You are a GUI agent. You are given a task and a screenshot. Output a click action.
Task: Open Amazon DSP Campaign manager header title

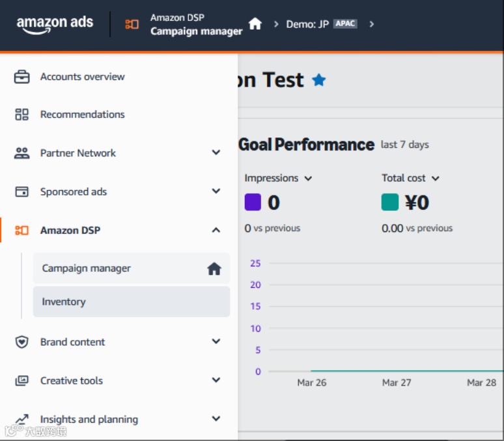tap(196, 25)
